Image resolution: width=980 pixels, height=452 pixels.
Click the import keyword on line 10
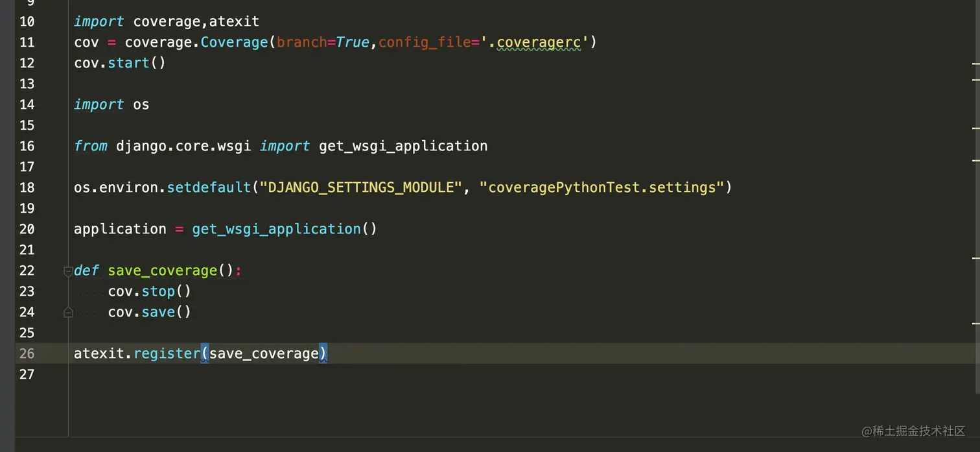click(99, 21)
